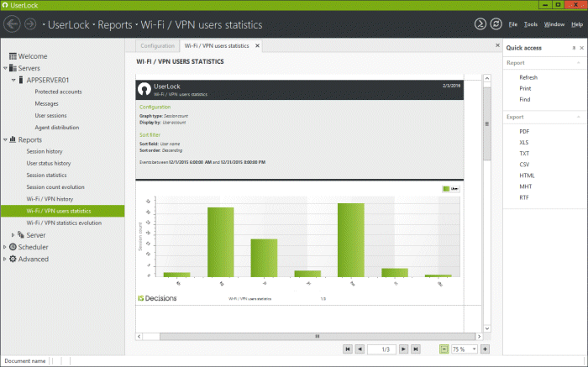Image resolution: width=588 pixels, height=367 pixels.
Task: Click Refresh in Quick access
Action: tap(528, 77)
